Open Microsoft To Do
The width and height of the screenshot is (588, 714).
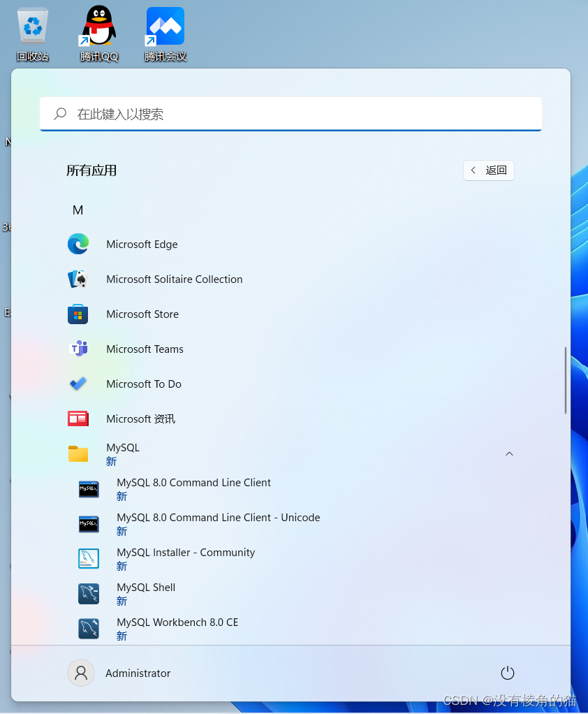pyautogui.click(x=143, y=384)
